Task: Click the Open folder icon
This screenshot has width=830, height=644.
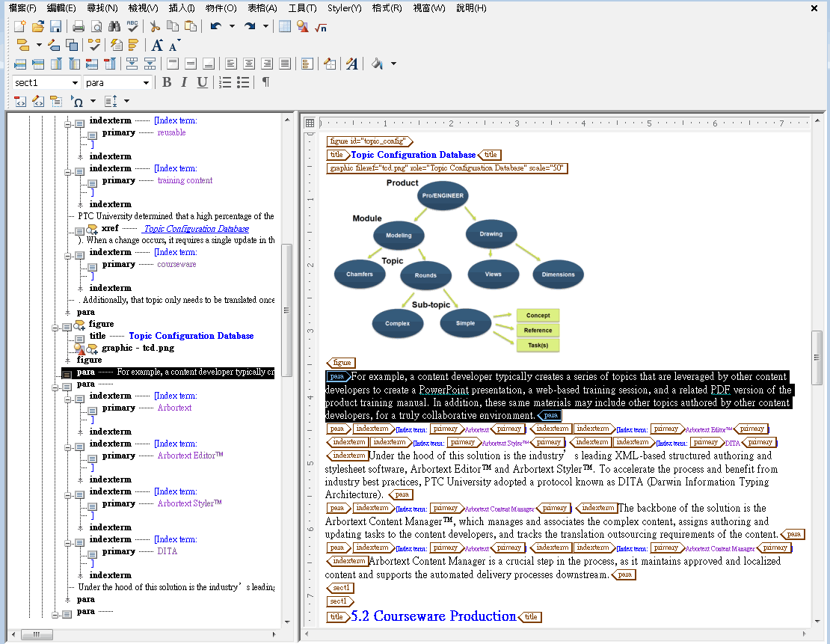Action: (x=37, y=26)
